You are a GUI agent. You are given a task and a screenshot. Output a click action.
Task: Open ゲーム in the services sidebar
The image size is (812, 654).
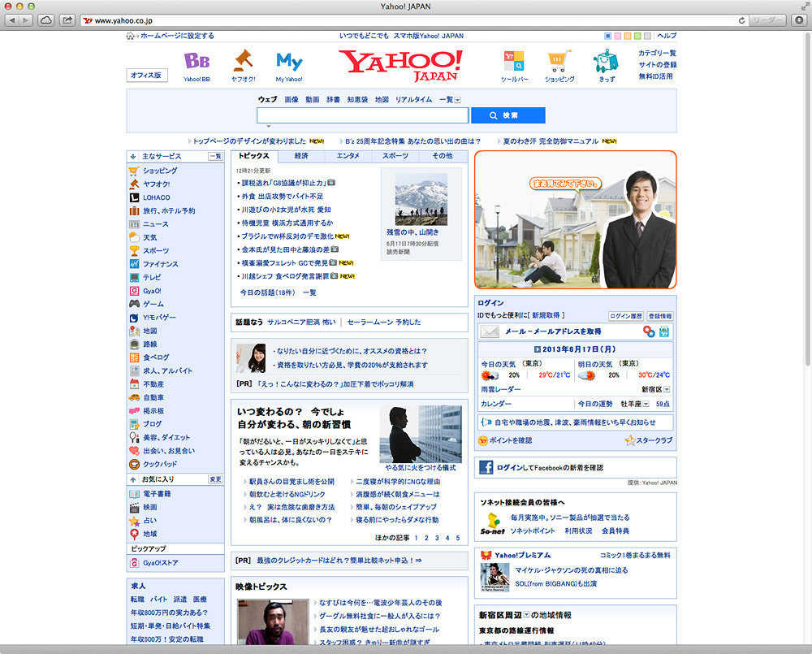(x=153, y=304)
